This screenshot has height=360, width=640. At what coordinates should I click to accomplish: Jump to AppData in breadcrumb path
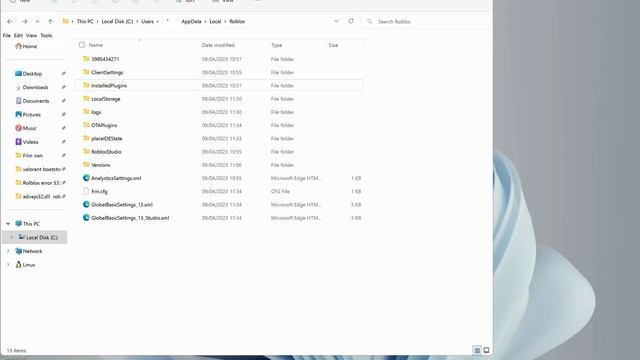(191, 22)
